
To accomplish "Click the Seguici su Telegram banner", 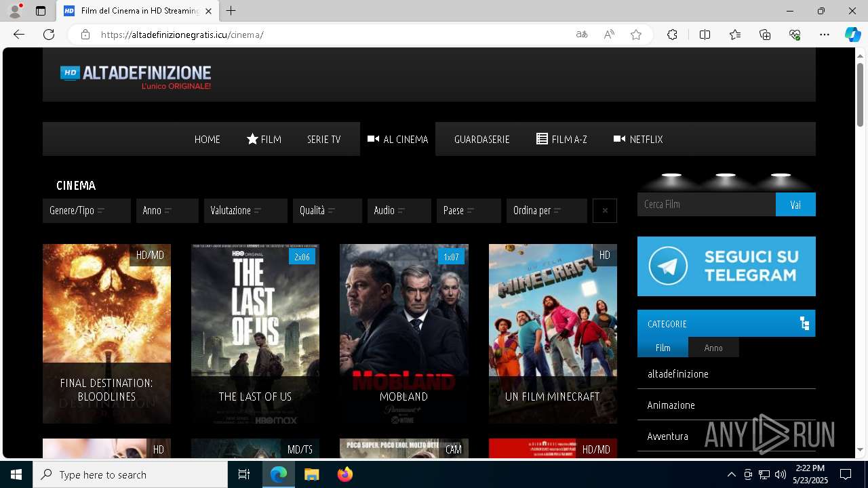I will pos(726,266).
